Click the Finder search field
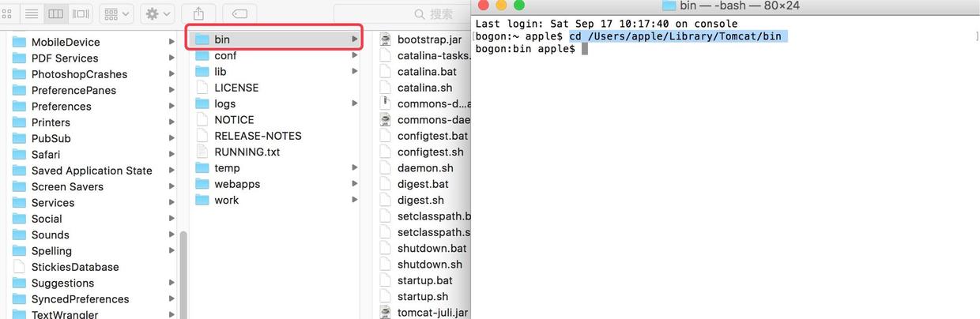This screenshot has height=319, width=980. 401,13
